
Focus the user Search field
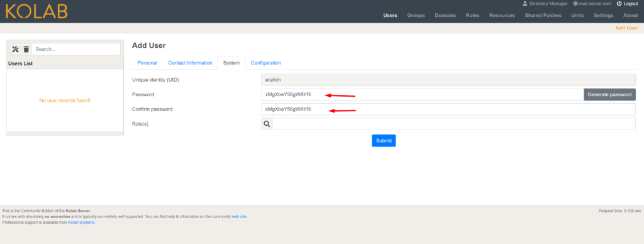click(76, 49)
